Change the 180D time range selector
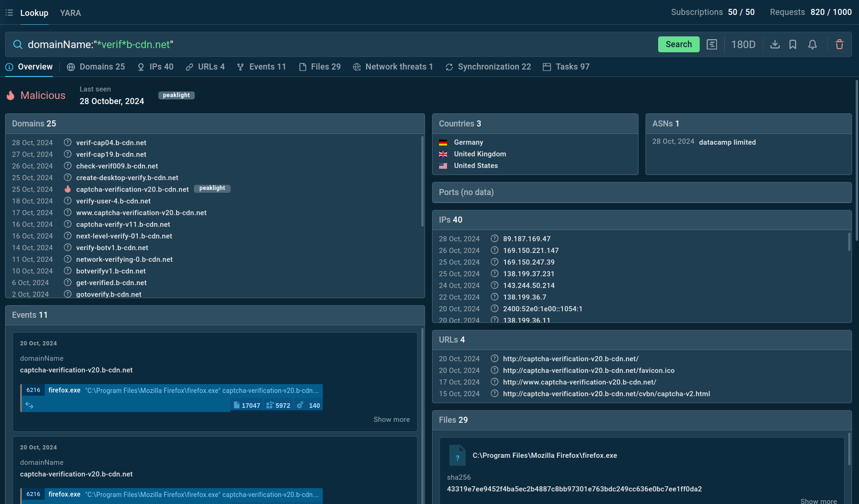859x504 pixels. 743,44
